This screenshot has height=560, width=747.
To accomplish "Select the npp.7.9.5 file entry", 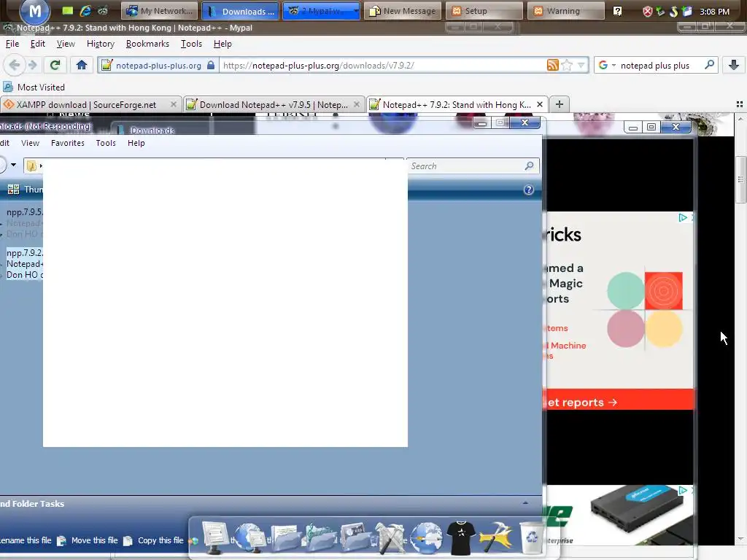I will point(24,223).
